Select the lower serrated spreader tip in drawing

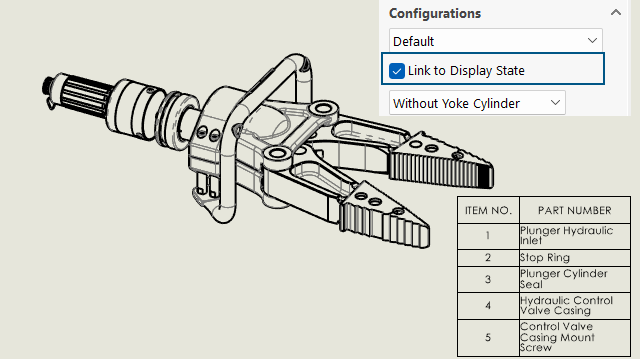point(384,215)
